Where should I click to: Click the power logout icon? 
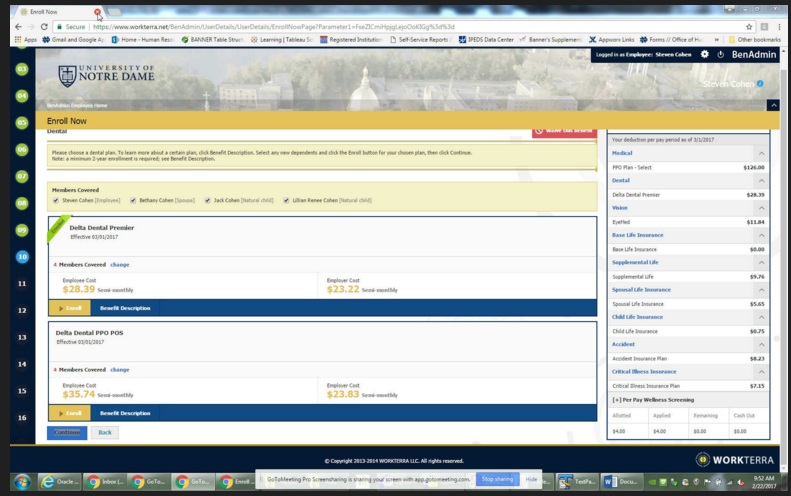click(x=721, y=54)
